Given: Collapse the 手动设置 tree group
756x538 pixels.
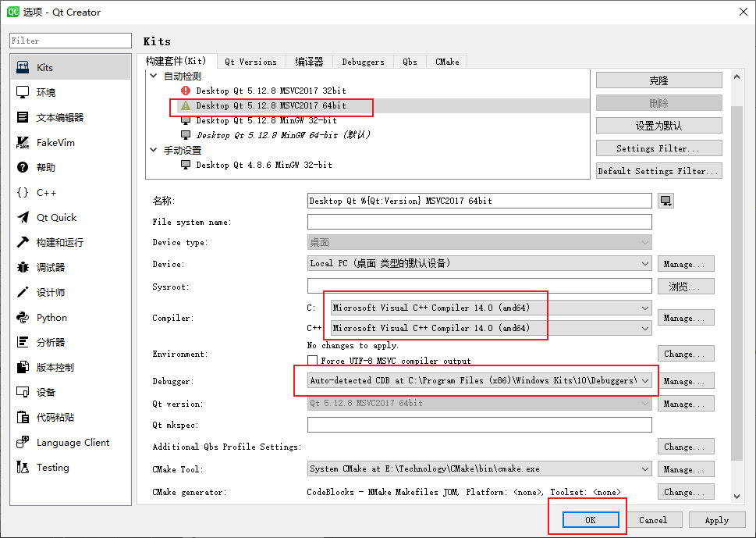Looking at the screenshot, I should 154,150.
